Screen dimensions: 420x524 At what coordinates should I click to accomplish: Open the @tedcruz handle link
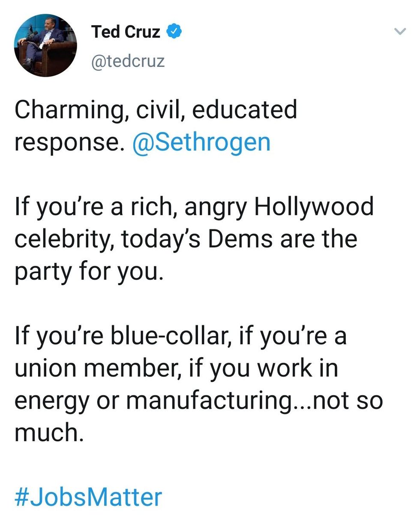[128, 61]
